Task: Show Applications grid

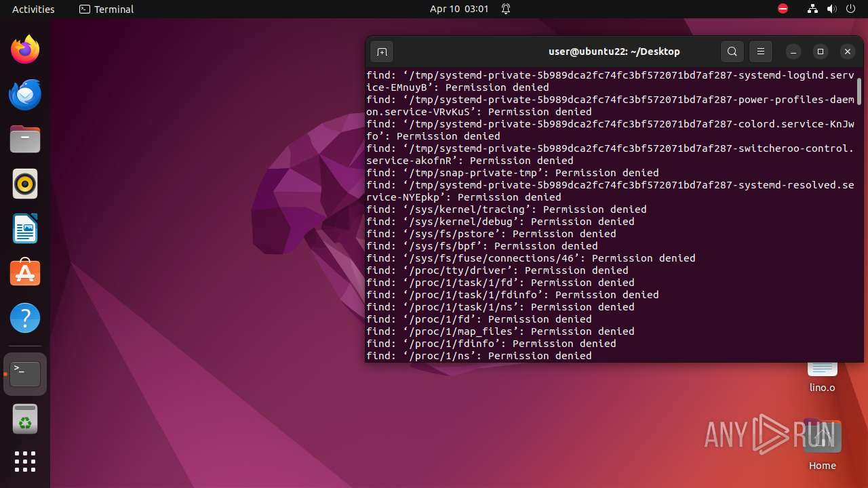Action: pyautogui.click(x=25, y=462)
